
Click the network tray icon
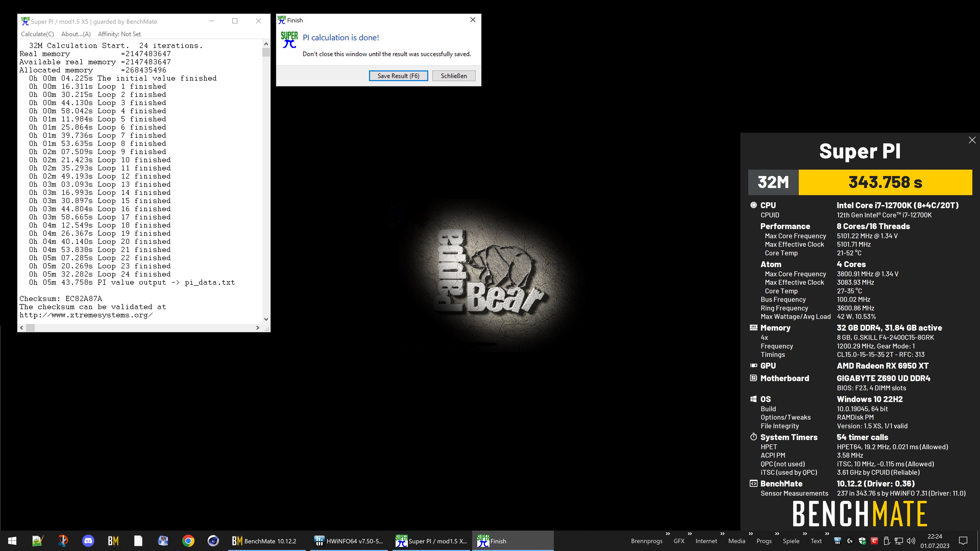[899, 541]
